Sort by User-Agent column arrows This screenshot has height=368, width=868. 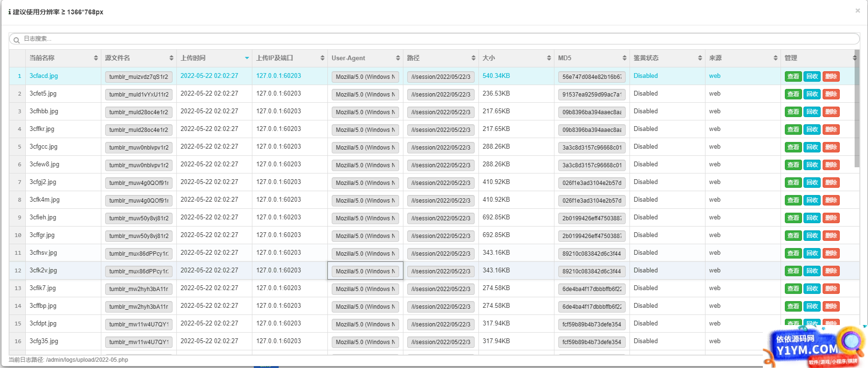point(398,58)
